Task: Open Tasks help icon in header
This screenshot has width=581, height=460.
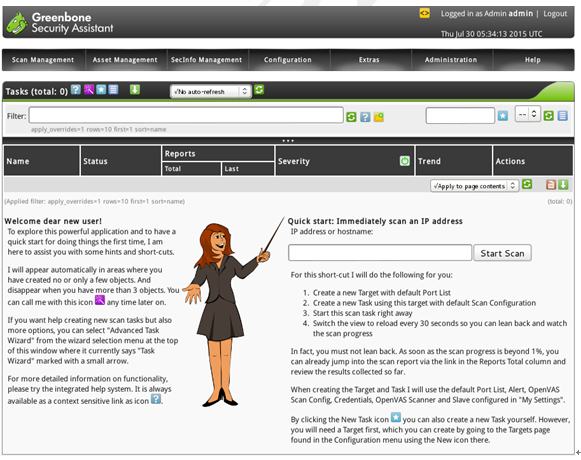Action: click(76, 90)
